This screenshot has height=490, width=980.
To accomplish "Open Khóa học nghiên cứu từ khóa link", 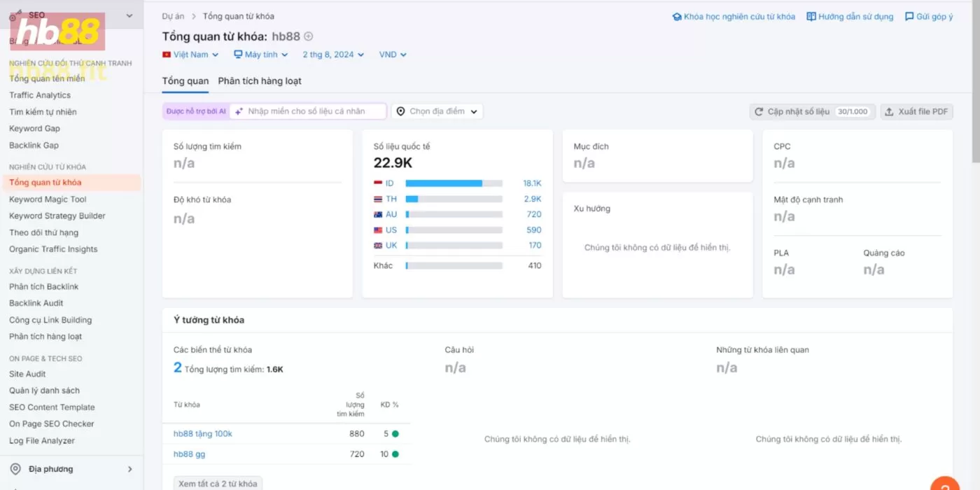I will click(x=734, y=17).
